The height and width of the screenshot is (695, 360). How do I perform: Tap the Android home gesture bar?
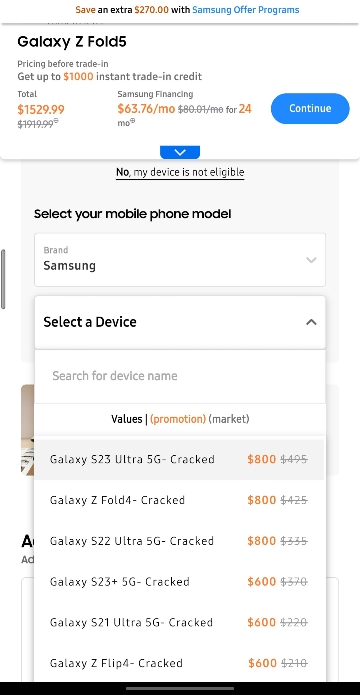click(180, 688)
